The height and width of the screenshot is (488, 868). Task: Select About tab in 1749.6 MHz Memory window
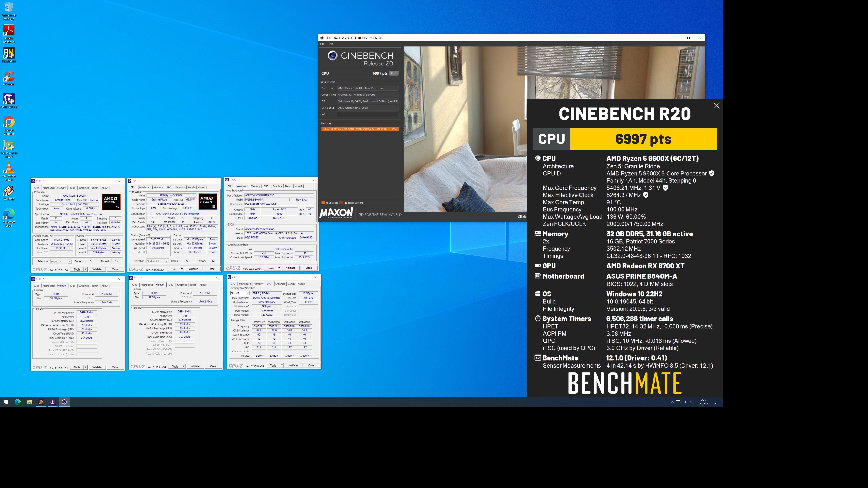coord(203,285)
